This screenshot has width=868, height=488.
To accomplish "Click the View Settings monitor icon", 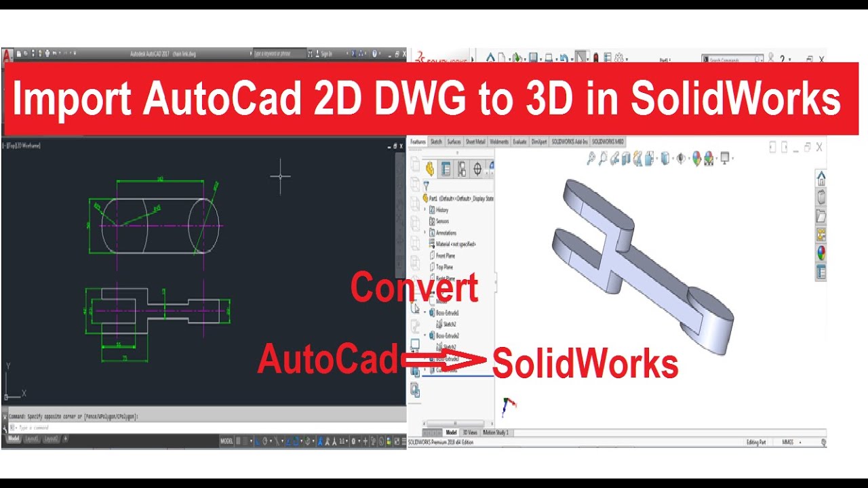I will [x=725, y=158].
